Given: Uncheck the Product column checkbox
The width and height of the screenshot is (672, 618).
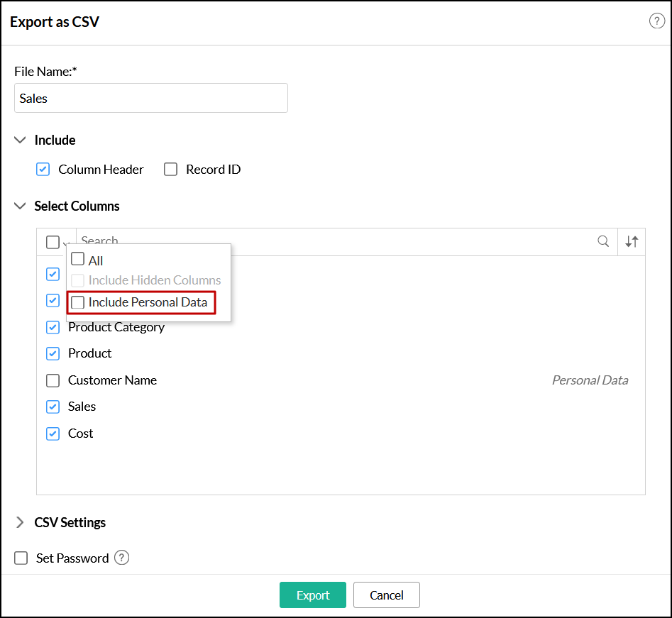Looking at the screenshot, I should [53, 353].
